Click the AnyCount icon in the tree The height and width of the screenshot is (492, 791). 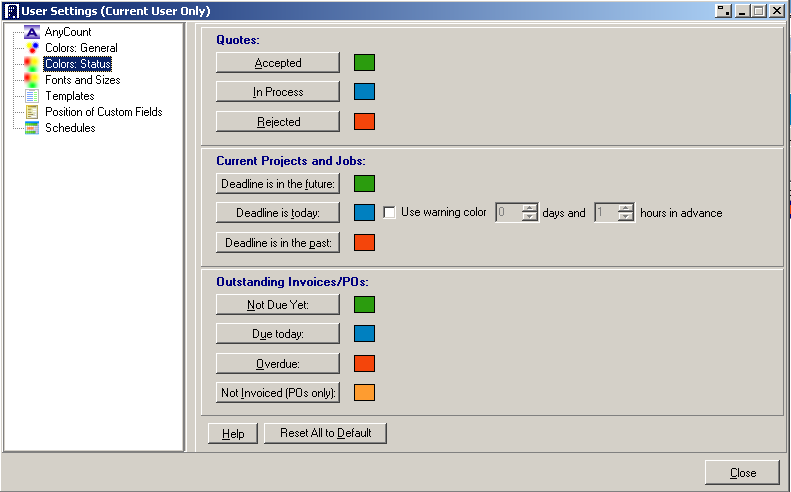tap(32, 32)
